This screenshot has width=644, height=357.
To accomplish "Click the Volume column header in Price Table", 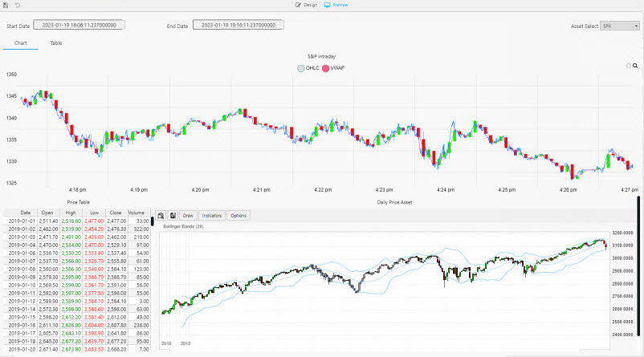I will [x=137, y=212].
